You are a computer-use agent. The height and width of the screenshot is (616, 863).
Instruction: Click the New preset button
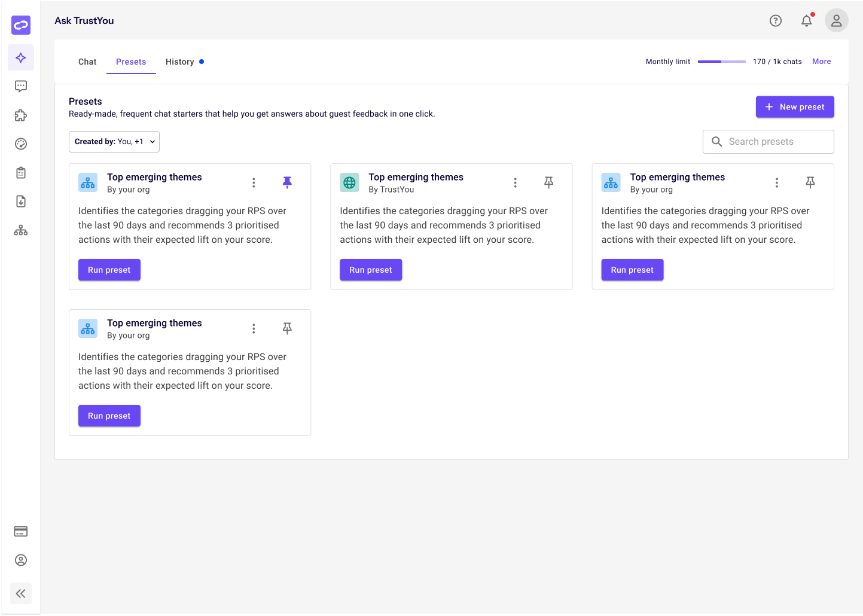coord(795,107)
